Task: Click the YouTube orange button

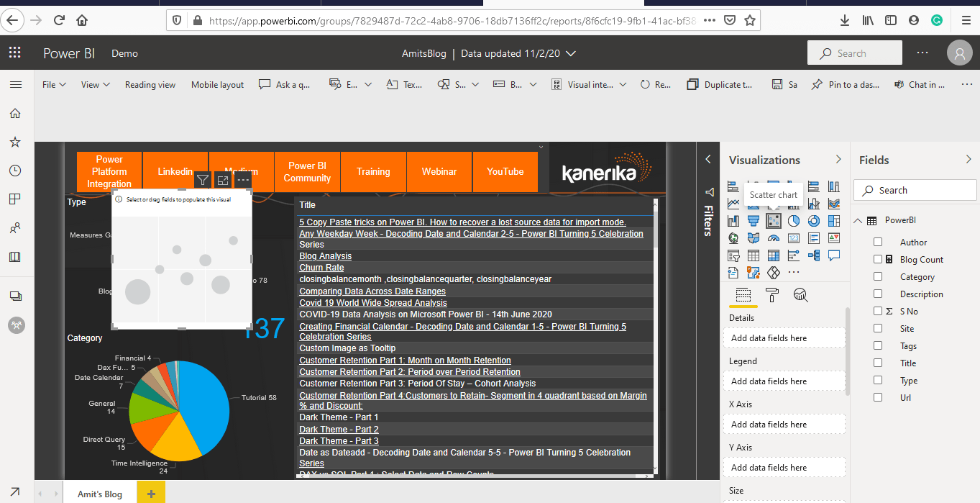Action: (x=505, y=171)
